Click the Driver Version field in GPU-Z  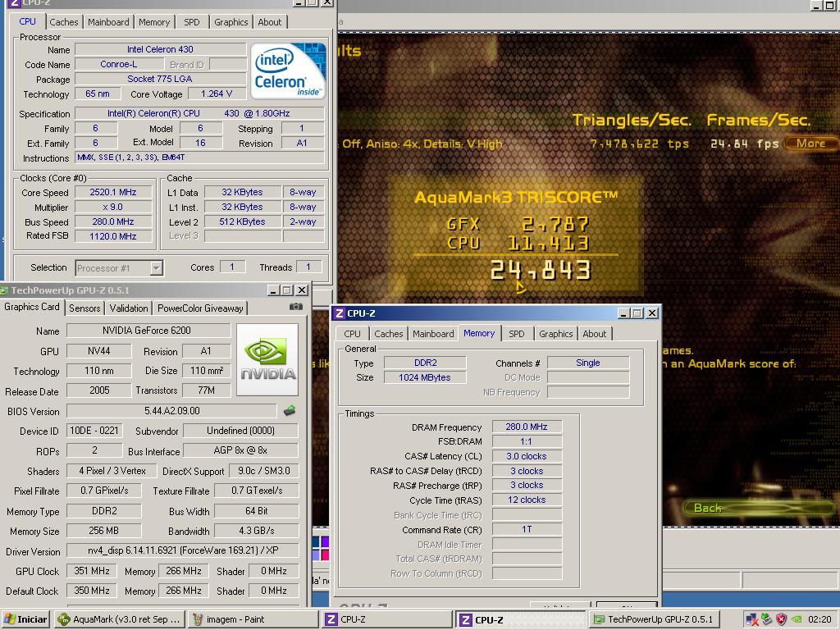click(183, 550)
